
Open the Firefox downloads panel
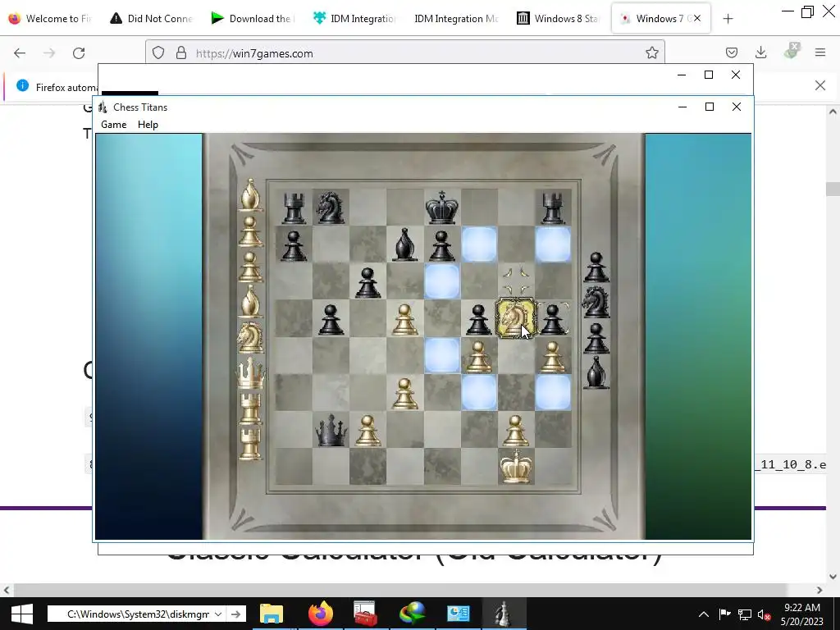click(760, 52)
